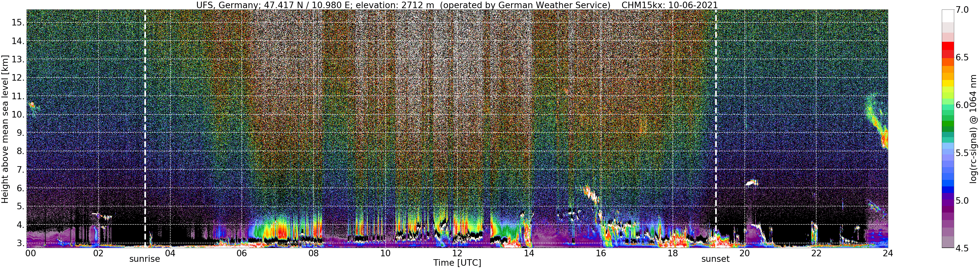Click the "sunset" label below the time axis
980x269 pixels.
coord(715,259)
